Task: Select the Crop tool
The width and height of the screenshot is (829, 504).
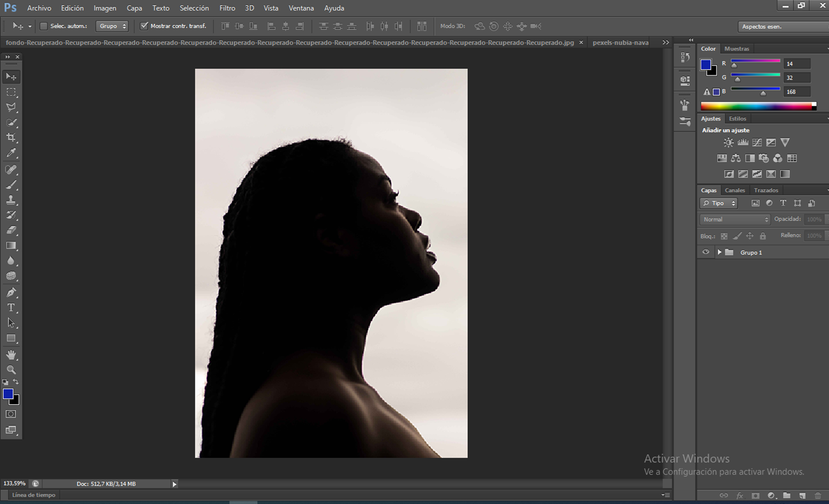Action: tap(11, 138)
